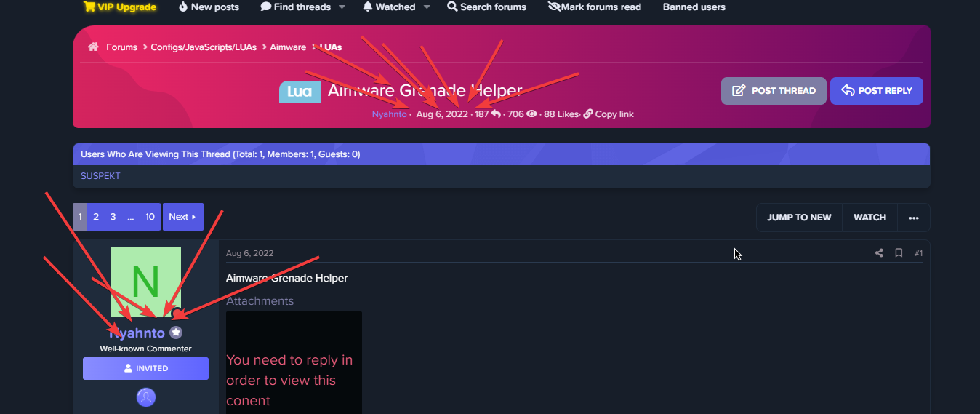Click the 88 Likes text
The height and width of the screenshot is (414, 980).
click(561, 114)
